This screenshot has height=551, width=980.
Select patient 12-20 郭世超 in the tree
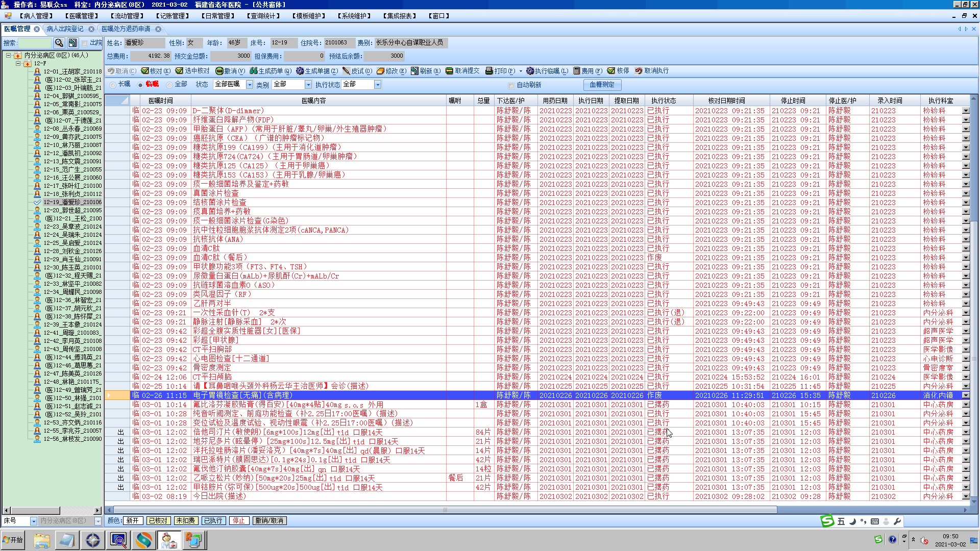click(71, 210)
